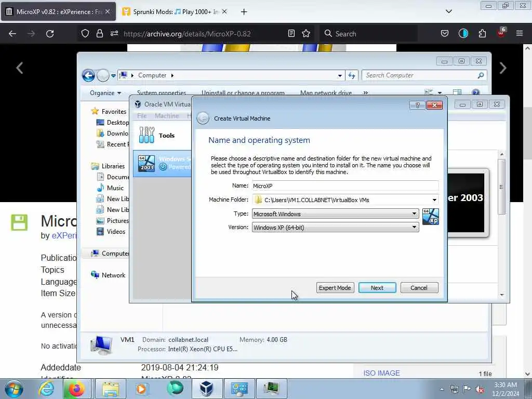
Task: Click Explorer forward button
Action: (x=103, y=75)
